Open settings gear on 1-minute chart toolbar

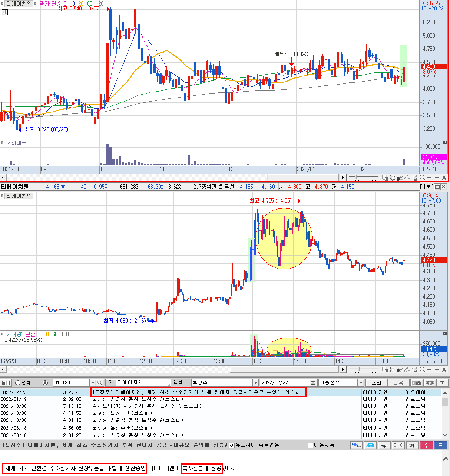coord(392,369)
